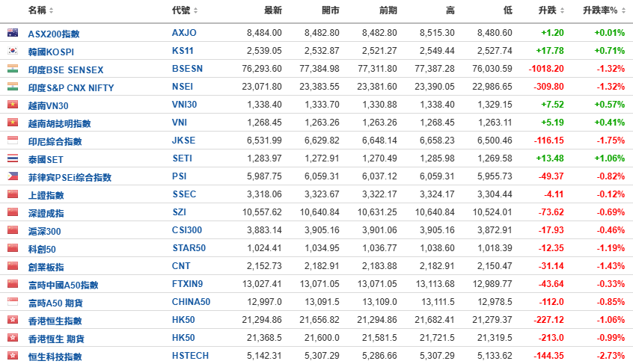633x364 pixels.
Task: Sort the table by 名稱 column arrows
Action: tap(52, 10)
